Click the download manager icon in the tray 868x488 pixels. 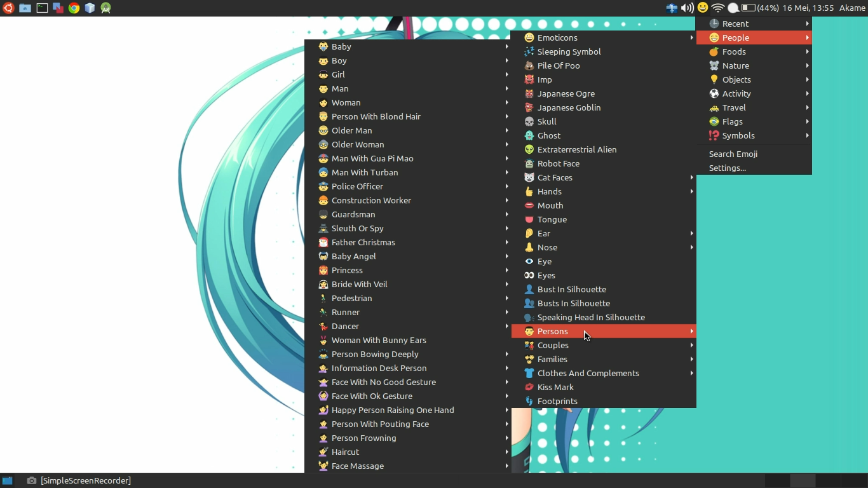pyautogui.click(x=672, y=8)
